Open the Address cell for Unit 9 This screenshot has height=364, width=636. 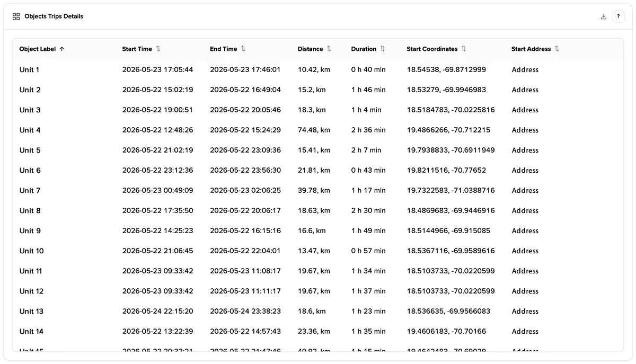[525, 231]
